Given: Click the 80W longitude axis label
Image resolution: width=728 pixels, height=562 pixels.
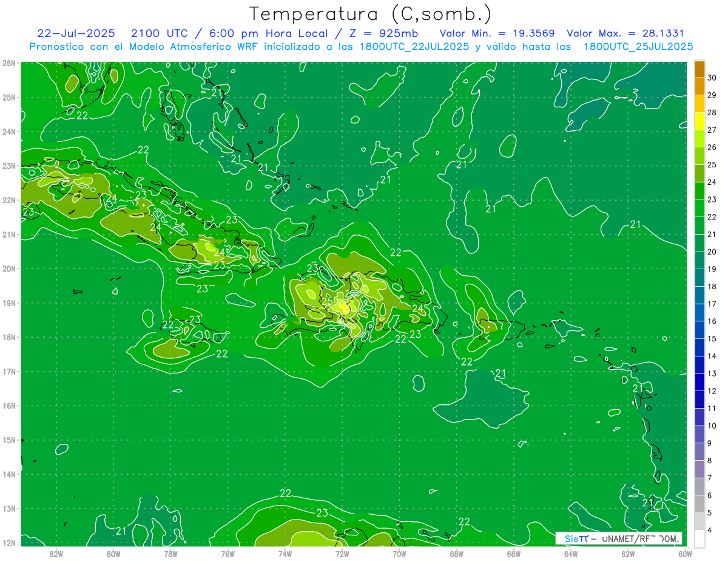Looking at the screenshot, I should point(113,554).
